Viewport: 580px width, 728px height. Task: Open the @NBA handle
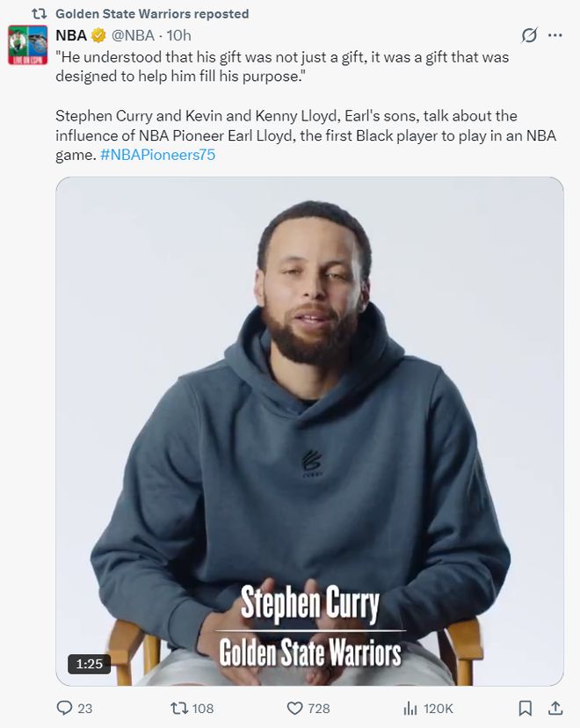point(133,35)
